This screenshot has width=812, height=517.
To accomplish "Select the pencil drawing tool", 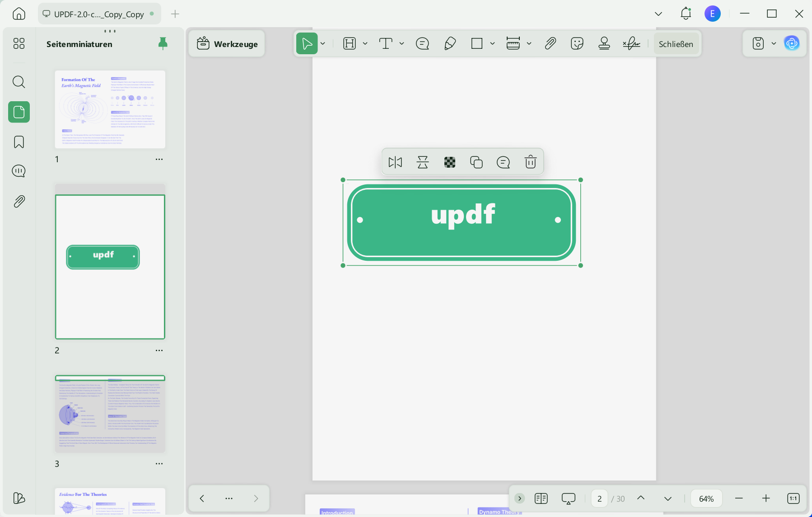I will coord(450,43).
